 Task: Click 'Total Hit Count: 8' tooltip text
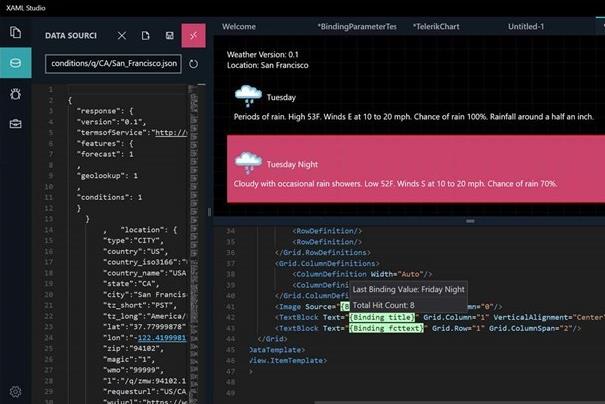pos(384,305)
